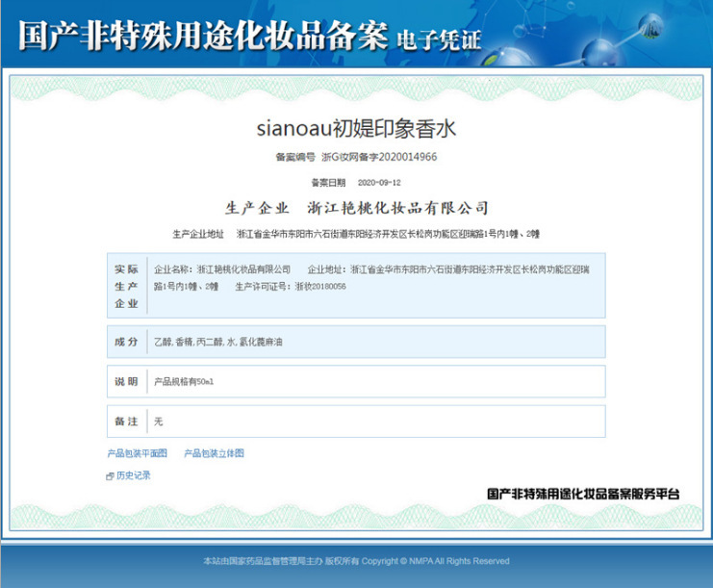Click the history record icon beside 历史记录
Image resolution: width=713 pixels, height=588 pixels.
(110, 476)
